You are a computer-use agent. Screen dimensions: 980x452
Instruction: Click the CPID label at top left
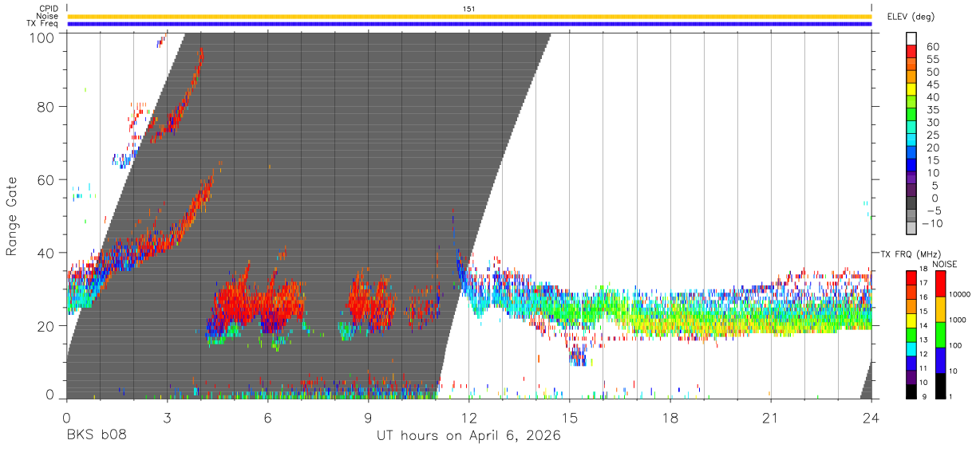point(49,8)
